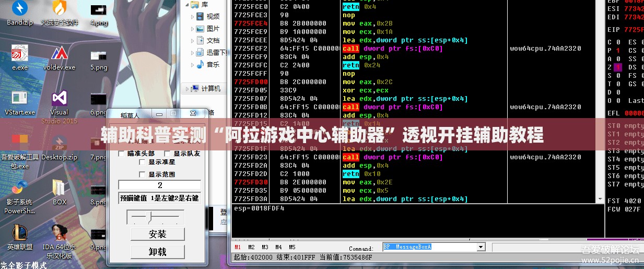644x269 pixels.
Task: Expand 视频 node arrow in Explorer
Action: coord(192,17)
